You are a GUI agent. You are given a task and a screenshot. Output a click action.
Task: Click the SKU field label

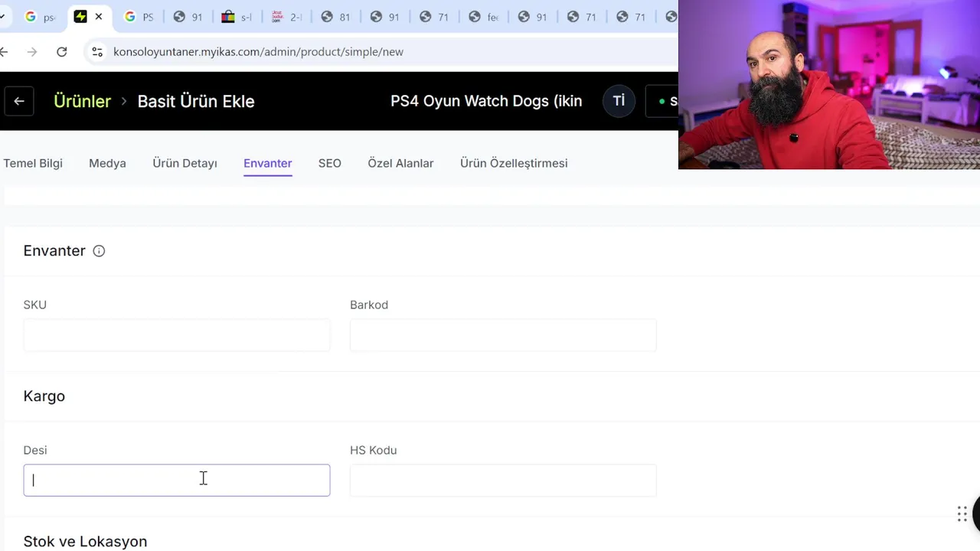pyautogui.click(x=35, y=305)
